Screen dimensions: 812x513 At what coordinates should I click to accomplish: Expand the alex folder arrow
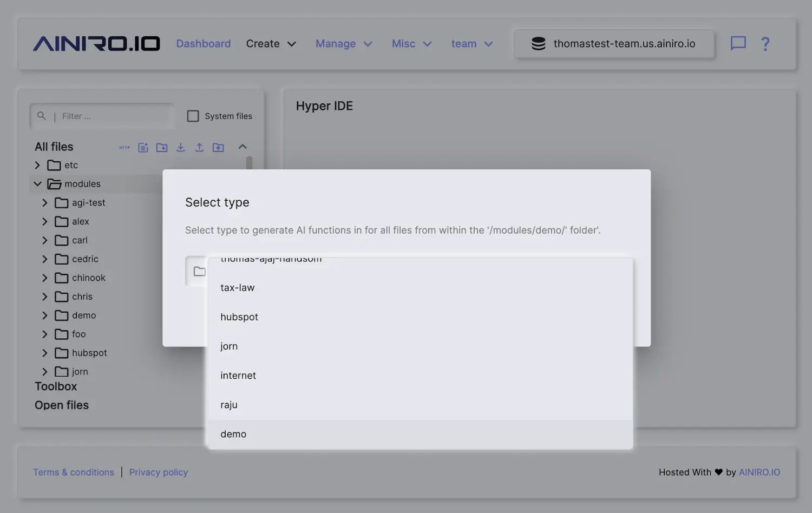point(45,221)
